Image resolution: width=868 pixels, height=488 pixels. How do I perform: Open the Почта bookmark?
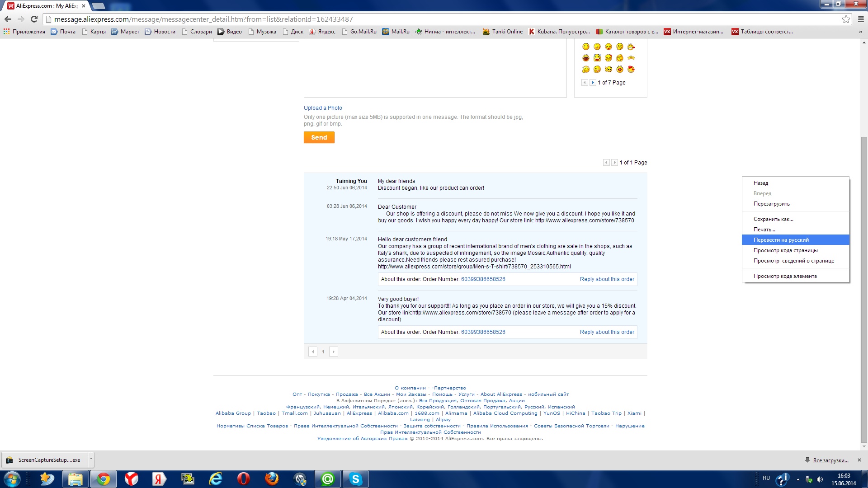click(63, 32)
